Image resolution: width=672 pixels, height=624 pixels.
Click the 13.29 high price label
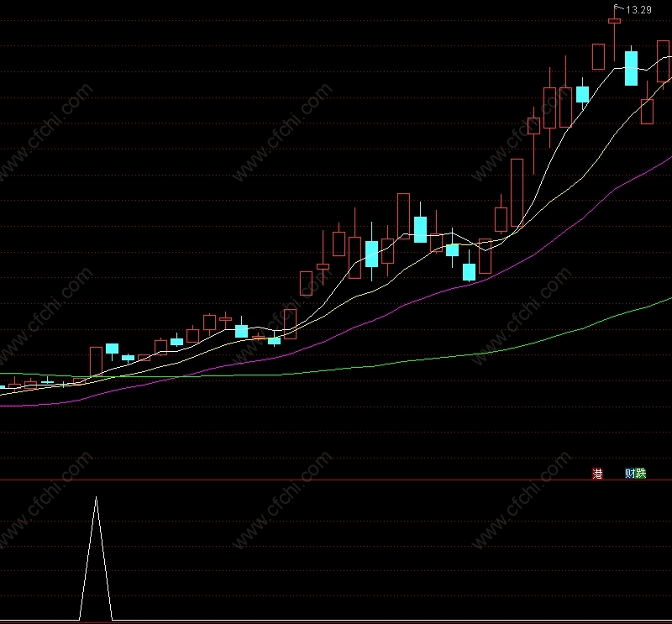click(x=638, y=10)
